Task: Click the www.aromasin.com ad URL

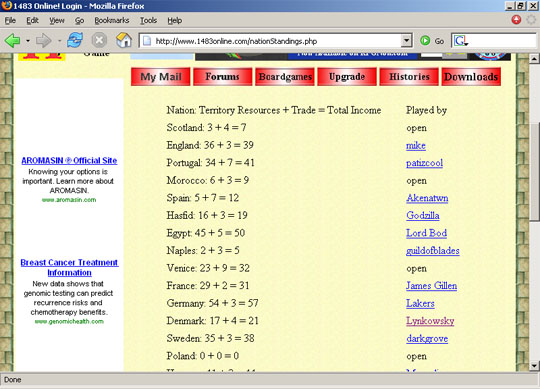Action: (x=69, y=200)
